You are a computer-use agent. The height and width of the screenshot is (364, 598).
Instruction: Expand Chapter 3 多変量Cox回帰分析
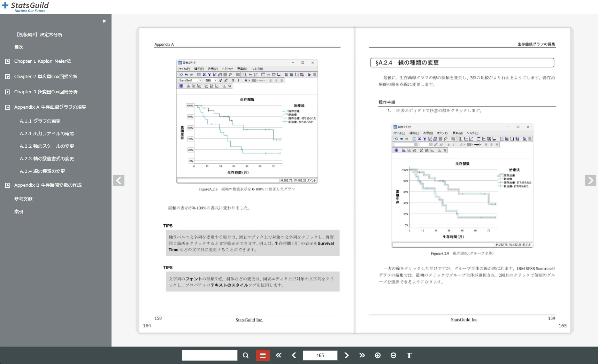tap(8, 92)
